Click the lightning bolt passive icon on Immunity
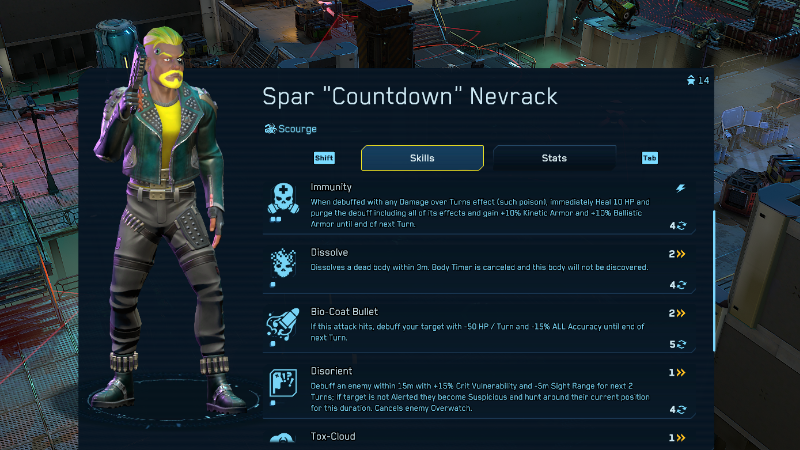 point(680,188)
